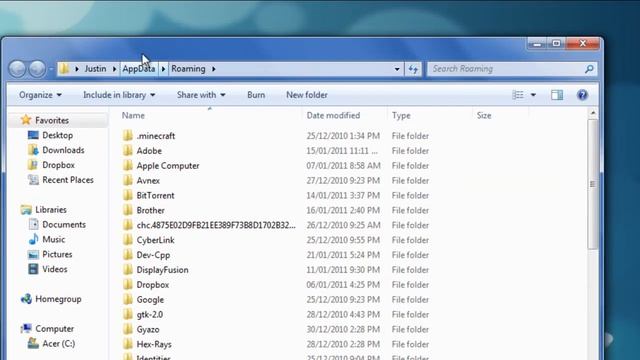Viewport: 640px width, 360px height.
Task: Click the search magnifier icon
Action: click(x=589, y=69)
